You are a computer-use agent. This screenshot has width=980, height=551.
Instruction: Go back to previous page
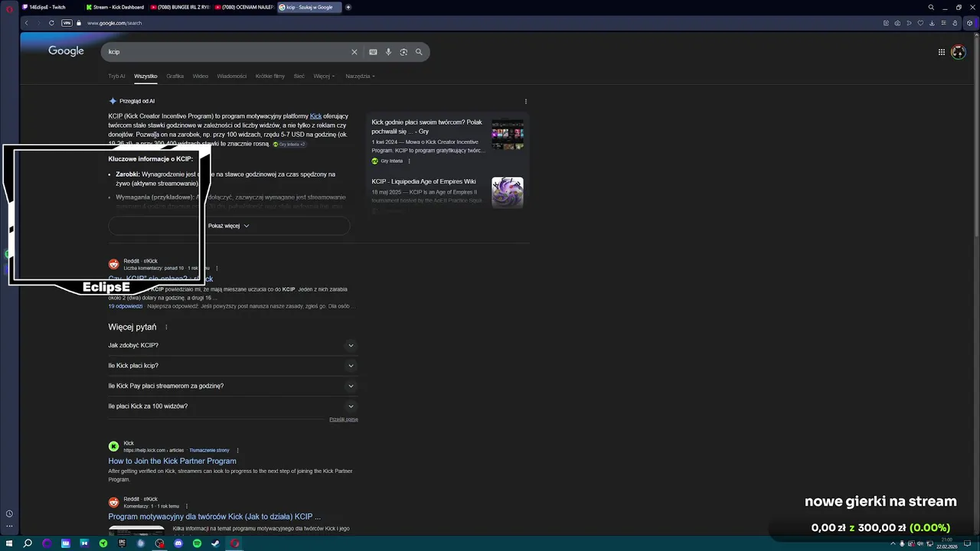26,23
